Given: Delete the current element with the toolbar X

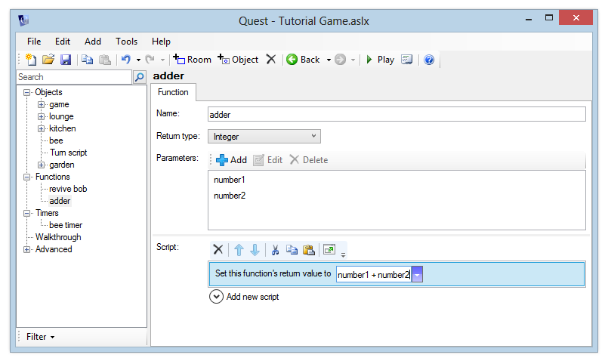Looking at the screenshot, I should point(271,60).
